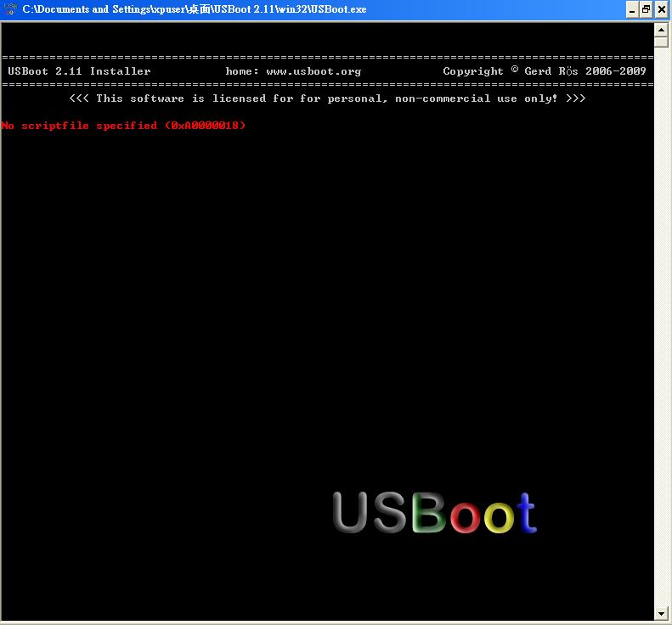Close the USBoot.exe console window
Screen dimensions: 672x625
[x=661, y=9]
